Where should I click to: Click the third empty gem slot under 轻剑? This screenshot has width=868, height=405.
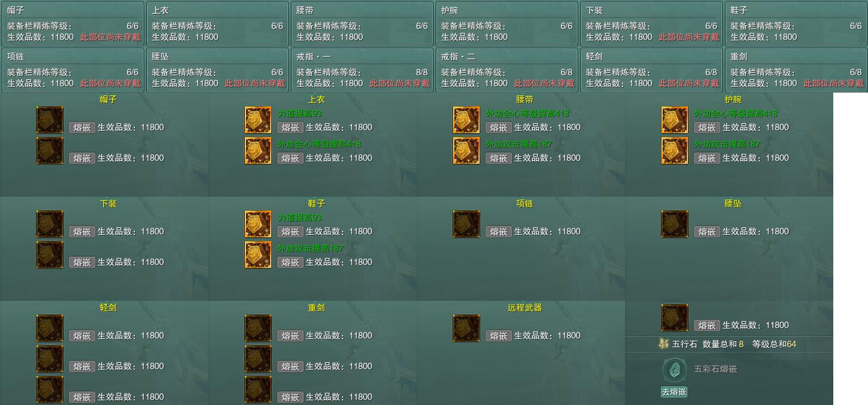(50, 389)
